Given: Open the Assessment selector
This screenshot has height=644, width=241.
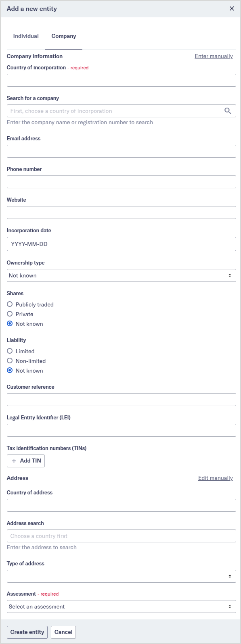Looking at the screenshot, I should [x=121, y=606].
